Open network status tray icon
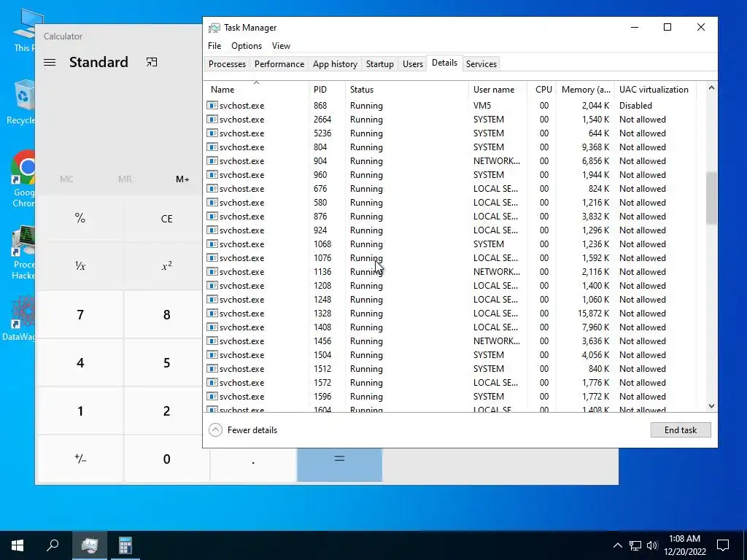The width and height of the screenshot is (747, 560). [635, 545]
